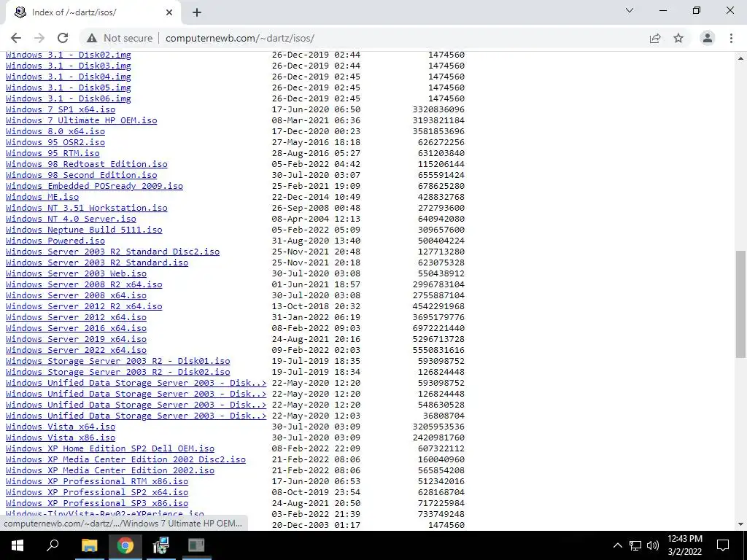This screenshot has height=560, width=747.
Task: Open Windows 98 Second Edition.iso
Action: coord(82,175)
